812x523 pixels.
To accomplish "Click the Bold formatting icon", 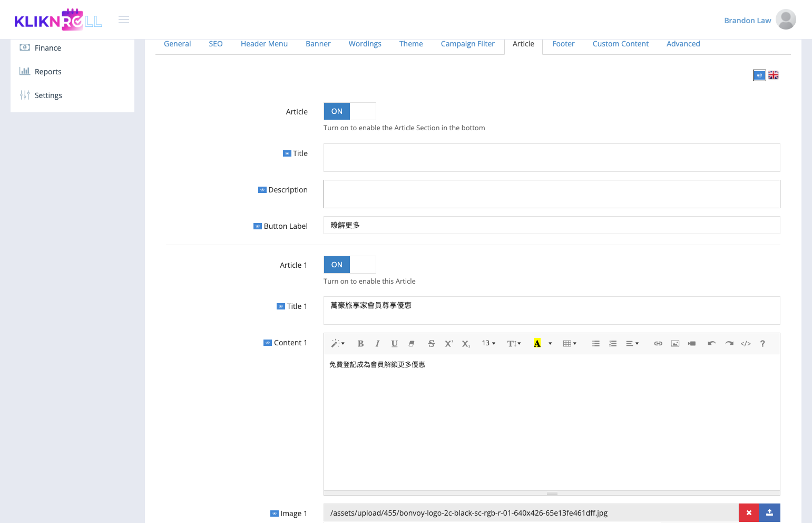I will pyautogui.click(x=360, y=344).
